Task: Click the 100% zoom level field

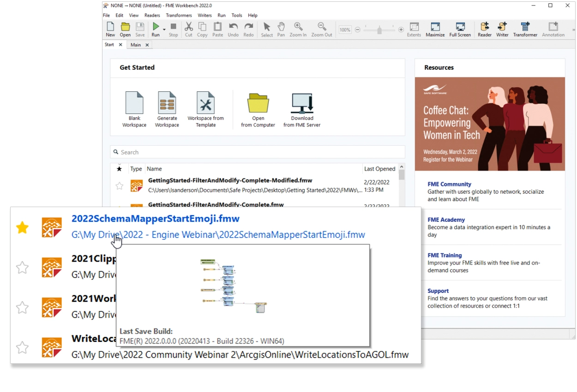Action: (x=345, y=30)
